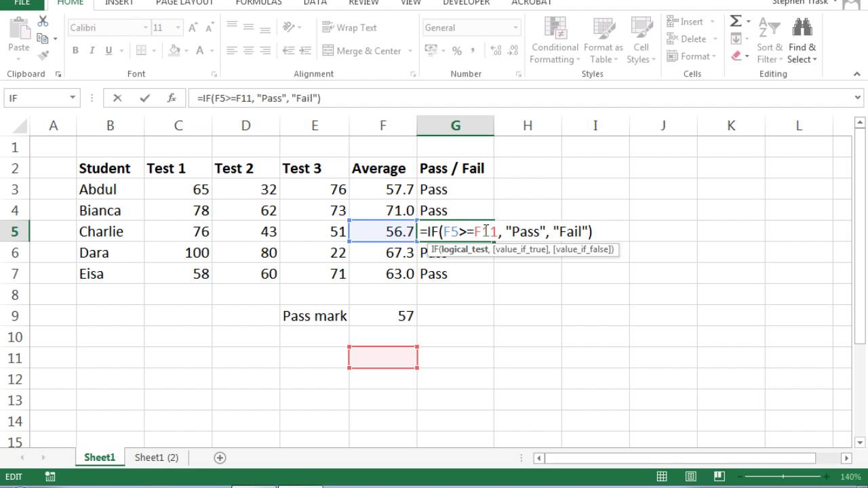Click the Insert Function fx icon
The height and width of the screenshot is (488, 868).
click(x=172, y=98)
